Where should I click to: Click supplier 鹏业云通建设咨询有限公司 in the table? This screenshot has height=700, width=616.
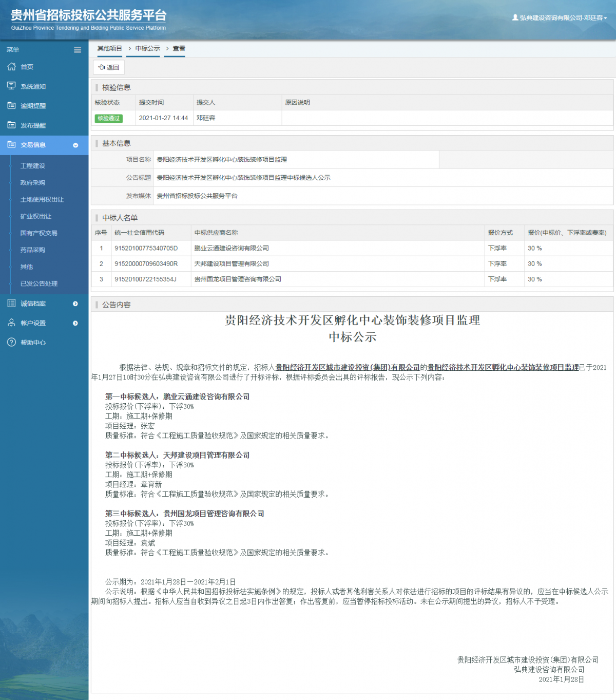click(x=232, y=249)
